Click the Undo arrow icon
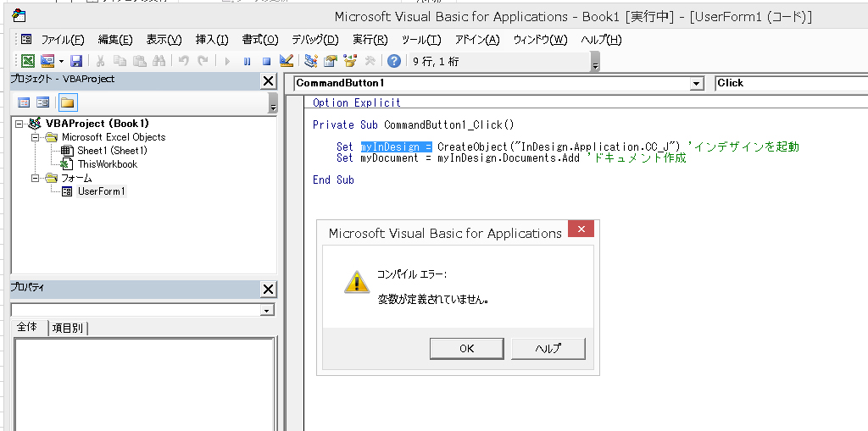The image size is (868, 431). point(184,61)
